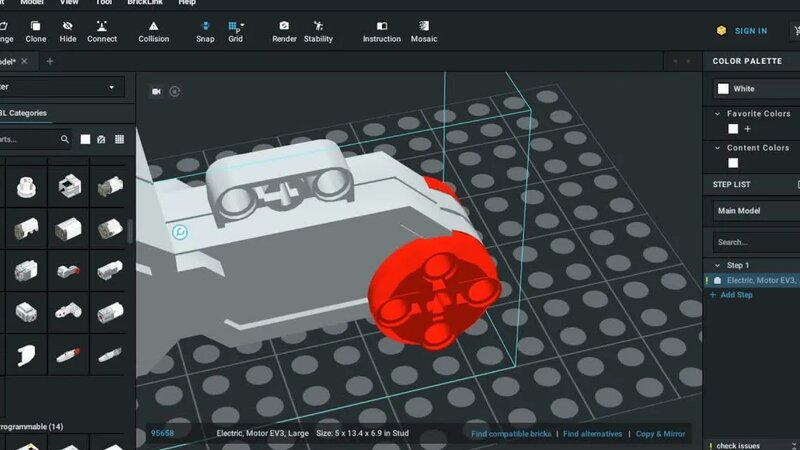The height and width of the screenshot is (450, 800).
Task: Open the Model menu
Action: [32, 3]
